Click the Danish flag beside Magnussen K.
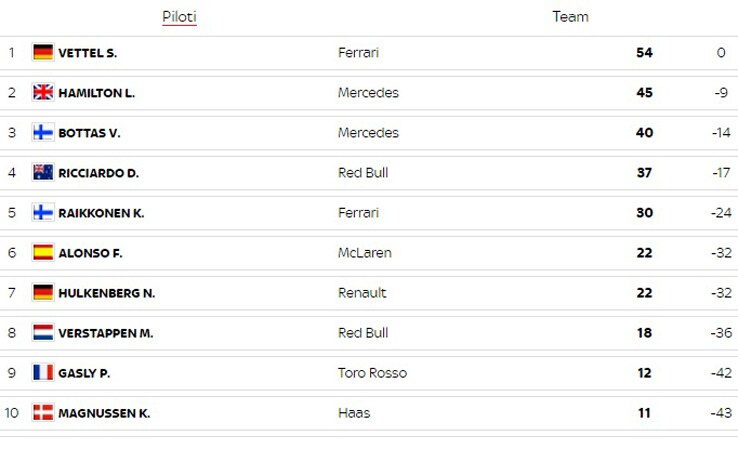 43,412
